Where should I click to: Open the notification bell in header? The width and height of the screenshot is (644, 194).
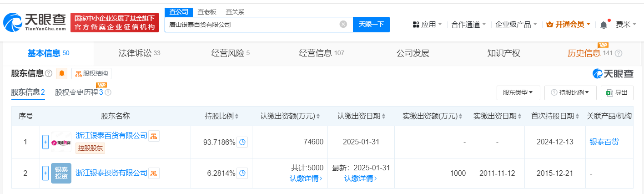pos(604,25)
